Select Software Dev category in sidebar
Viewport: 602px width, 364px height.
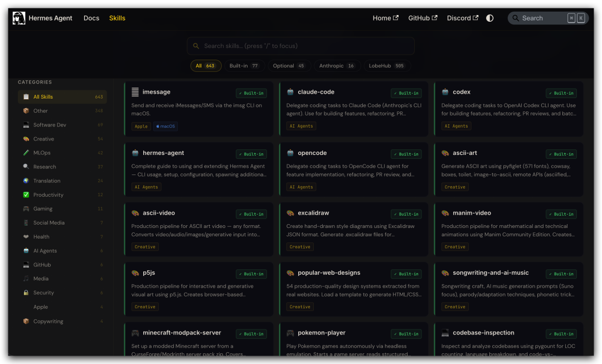click(50, 125)
